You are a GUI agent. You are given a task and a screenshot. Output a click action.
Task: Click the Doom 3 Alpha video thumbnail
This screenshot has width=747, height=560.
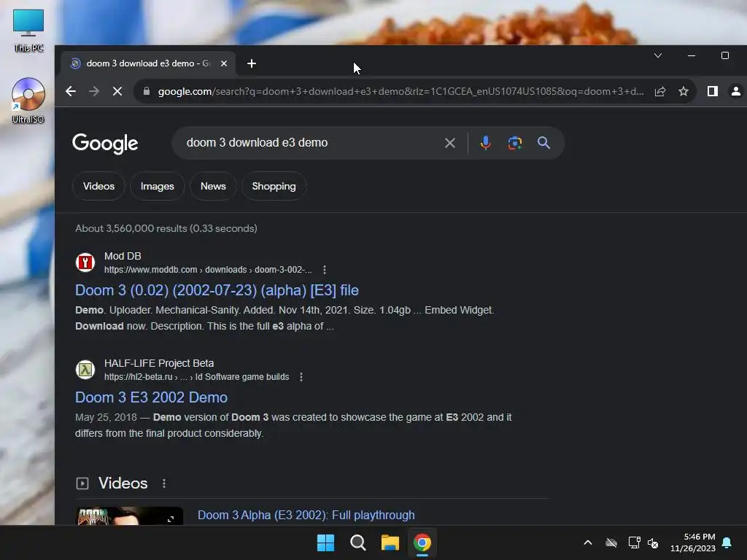(129, 516)
